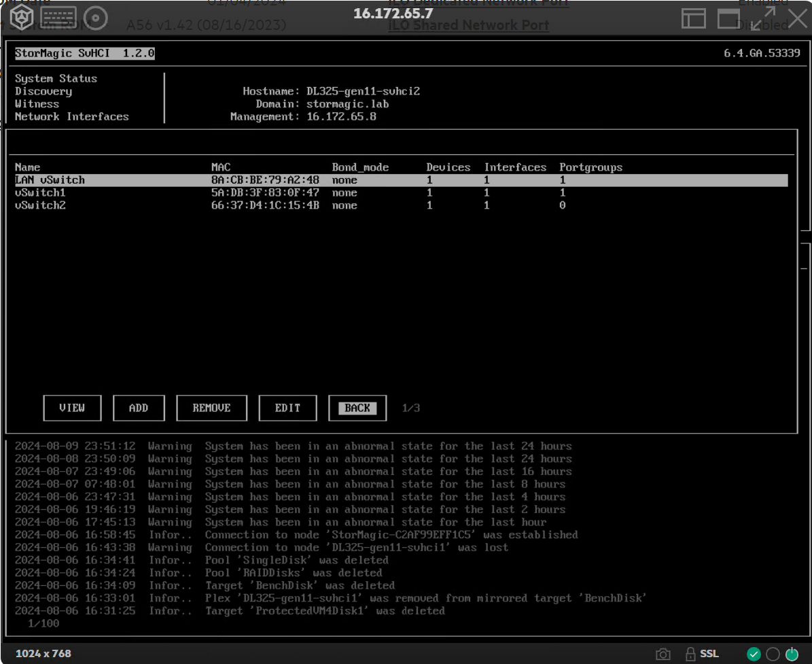Click the hostname DL325-gen11-svhci2
812x664 pixels.
click(363, 91)
